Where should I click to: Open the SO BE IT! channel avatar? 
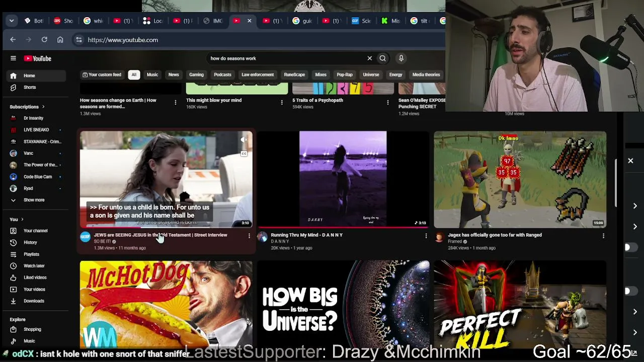tap(85, 237)
